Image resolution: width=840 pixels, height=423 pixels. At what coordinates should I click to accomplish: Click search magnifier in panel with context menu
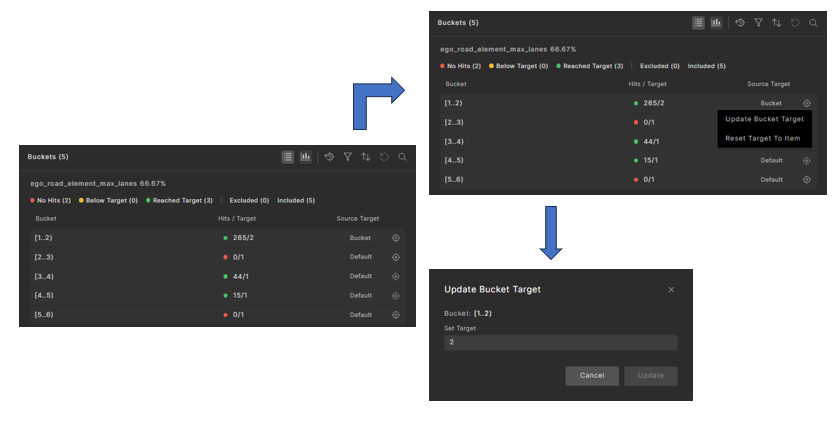[813, 22]
